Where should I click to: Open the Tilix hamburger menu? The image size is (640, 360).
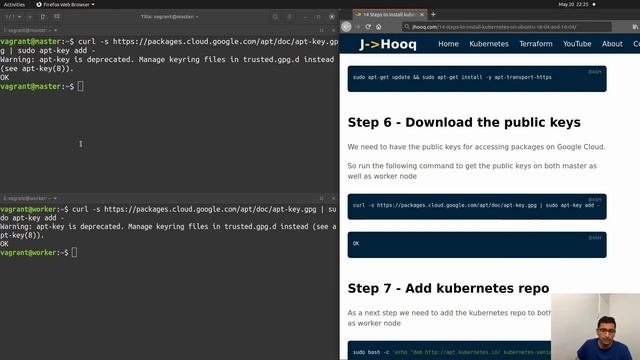click(x=289, y=17)
